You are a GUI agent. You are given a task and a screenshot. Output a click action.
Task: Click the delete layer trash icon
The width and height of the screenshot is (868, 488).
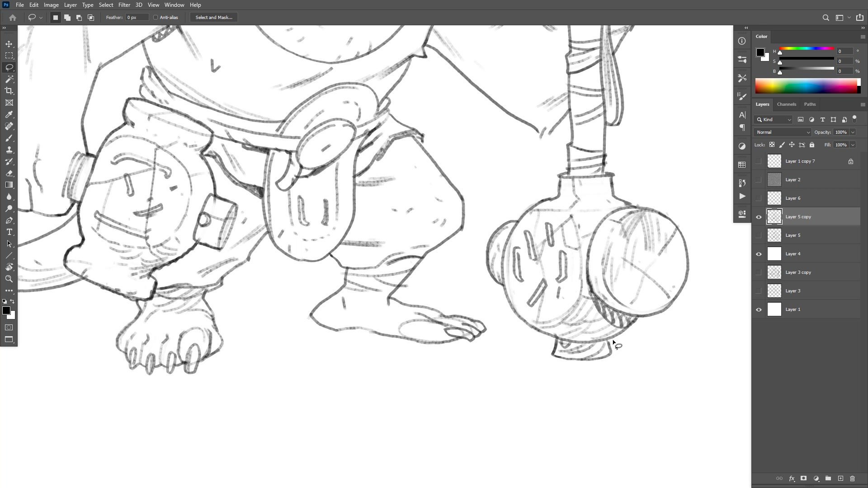tap(852, 479)
